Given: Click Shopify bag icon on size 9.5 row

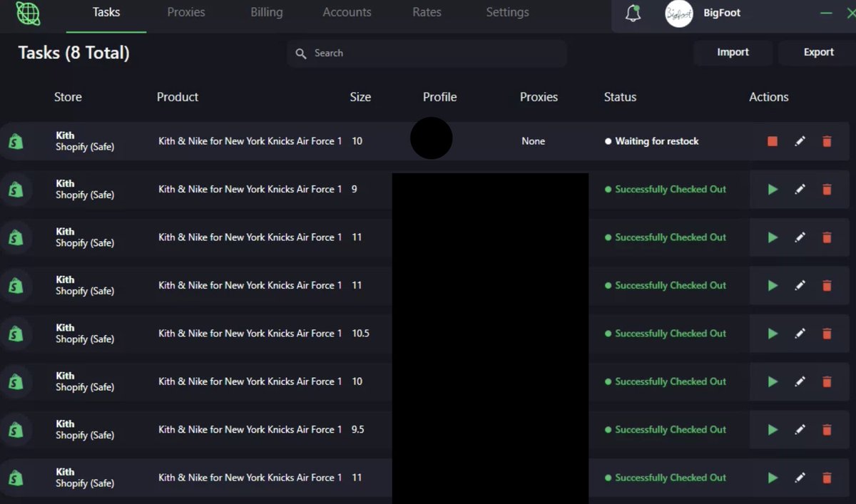Looking at the screenshot, I should point(16,430).
